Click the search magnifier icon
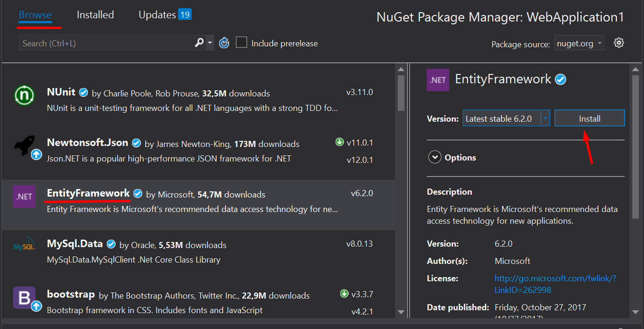 tap(199, 43)
